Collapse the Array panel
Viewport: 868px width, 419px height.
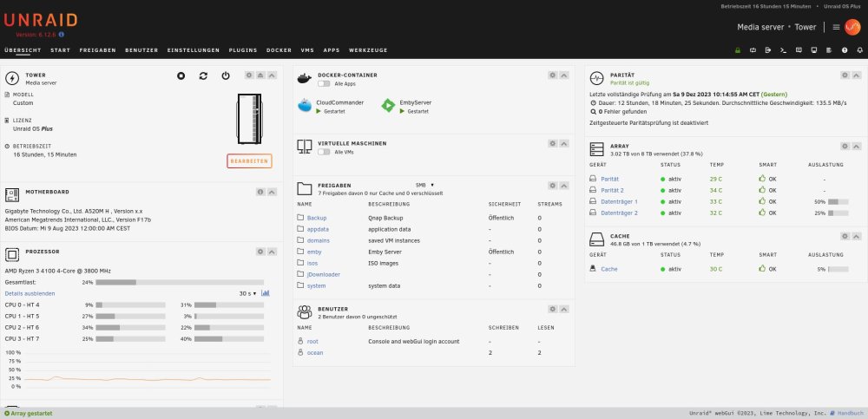pos(857,147)
